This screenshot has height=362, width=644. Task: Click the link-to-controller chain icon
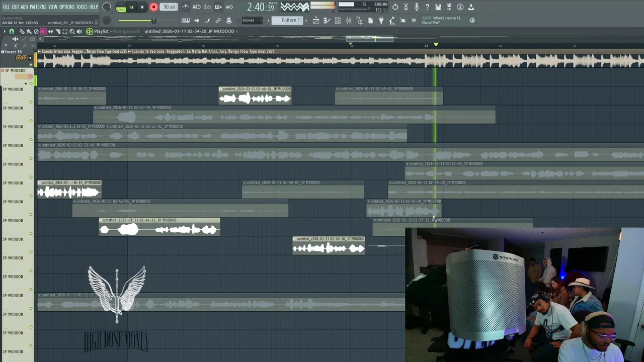[218, 20]
